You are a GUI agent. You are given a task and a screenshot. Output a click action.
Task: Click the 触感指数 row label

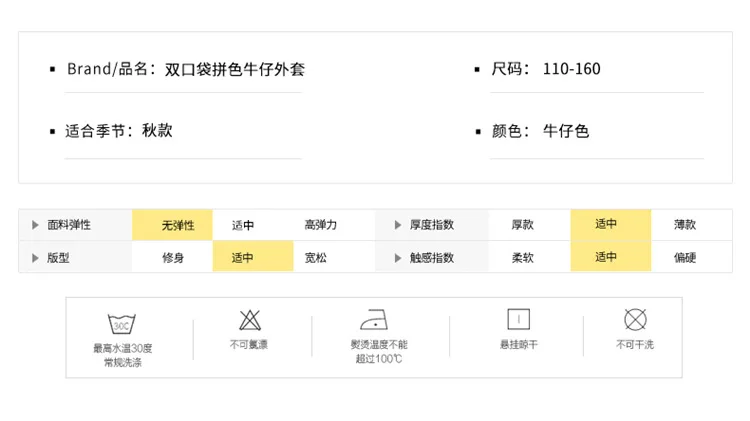[431, 258]
